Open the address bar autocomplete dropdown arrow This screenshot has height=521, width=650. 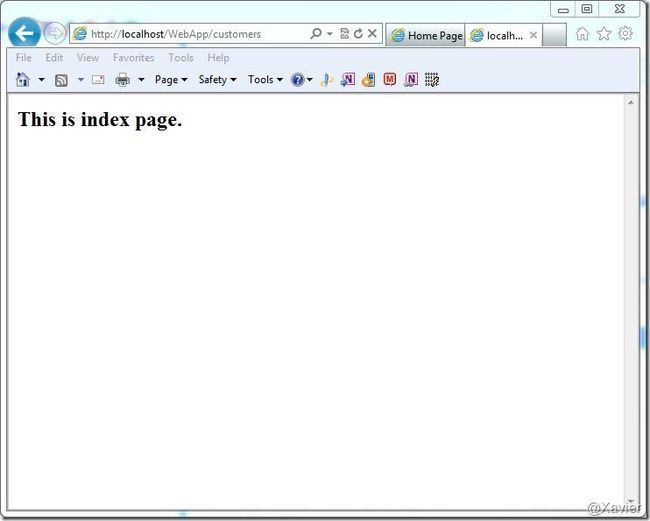click(330, 34)
